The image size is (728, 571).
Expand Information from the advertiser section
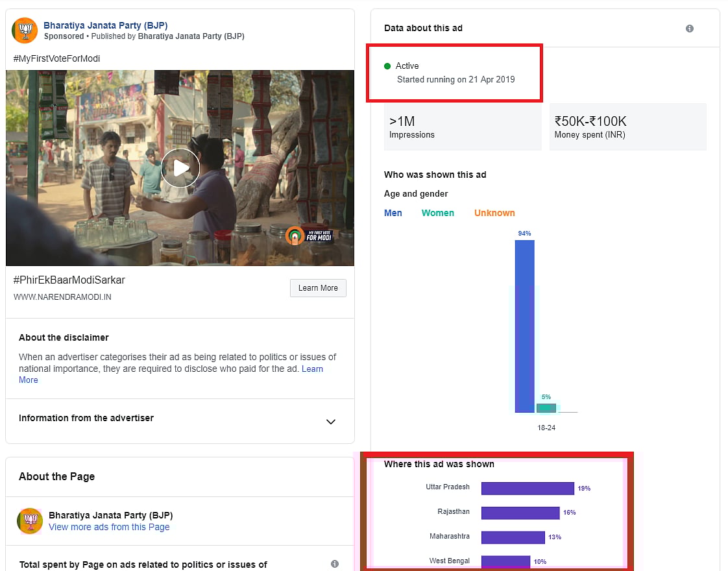click(x=331, y=422)
